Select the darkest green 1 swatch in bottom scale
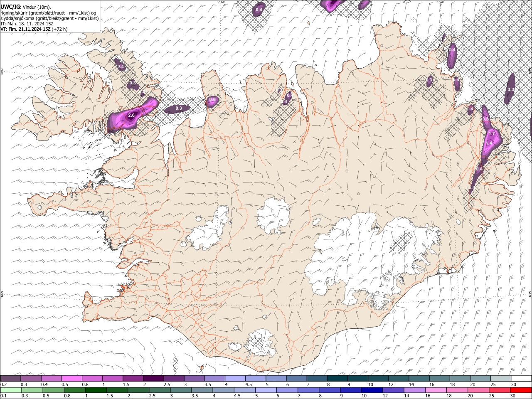 tap(96, 390)
